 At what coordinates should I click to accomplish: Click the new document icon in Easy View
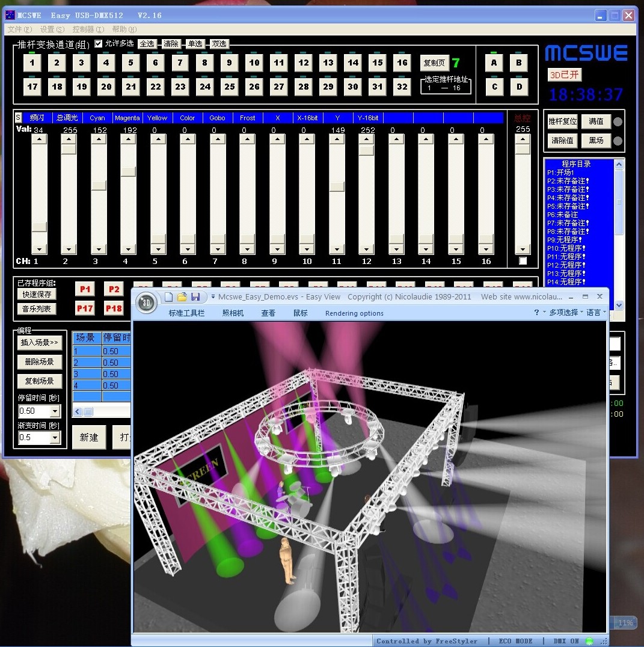coord(168,296)
